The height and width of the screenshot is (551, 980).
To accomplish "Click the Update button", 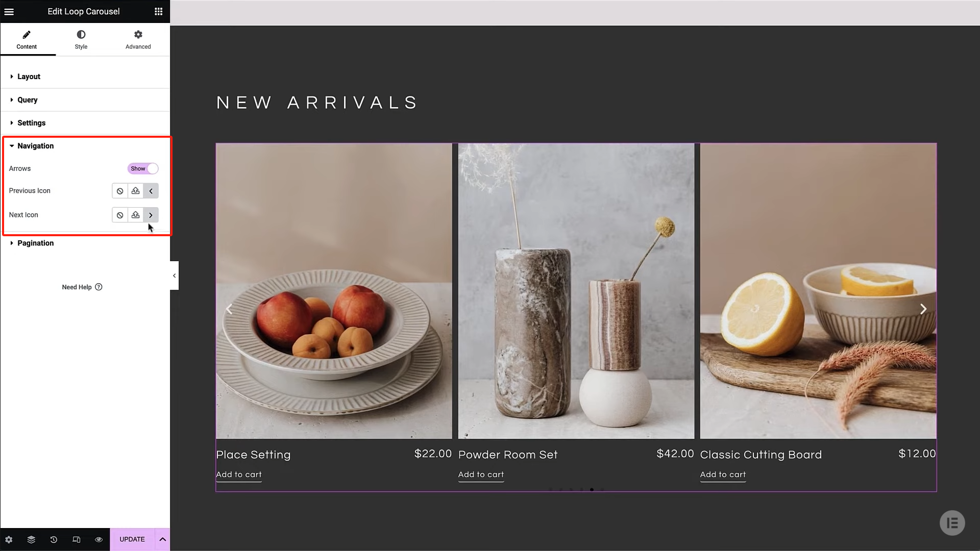I will pyautogui.click(x=132, y=539).
